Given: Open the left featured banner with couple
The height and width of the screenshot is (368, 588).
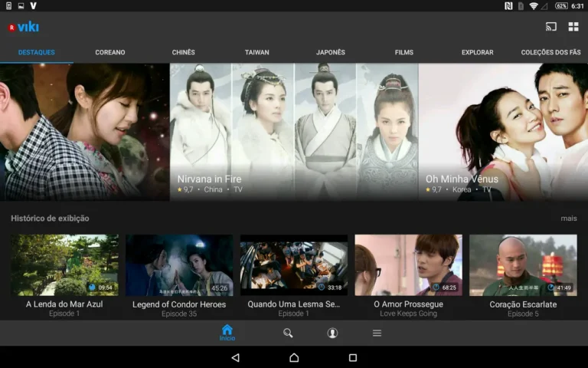Looking at the screenshot, I should [85, 132].
